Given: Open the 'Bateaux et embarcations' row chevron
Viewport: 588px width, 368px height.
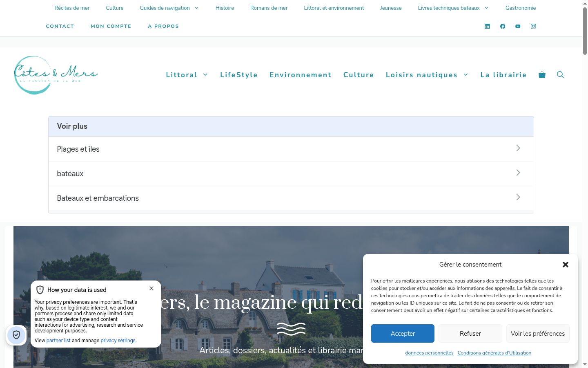Looking at the screenshot, I should (x=518, y=197).
